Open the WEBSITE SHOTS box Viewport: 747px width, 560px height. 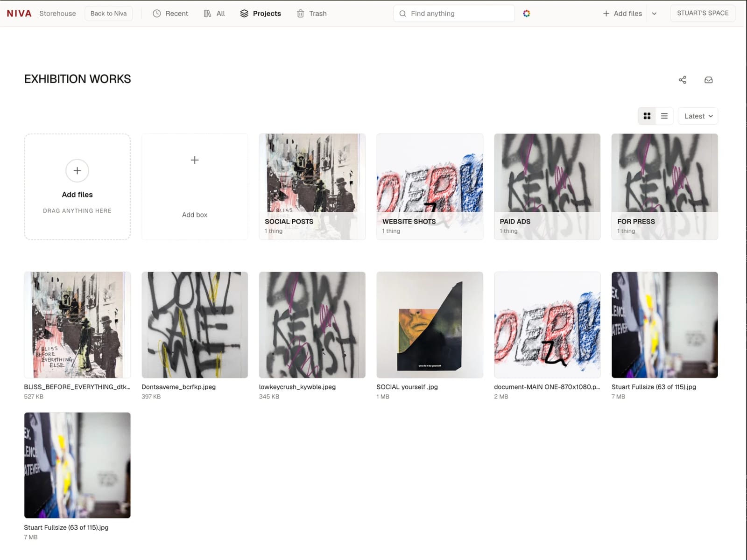pos(430,187)
